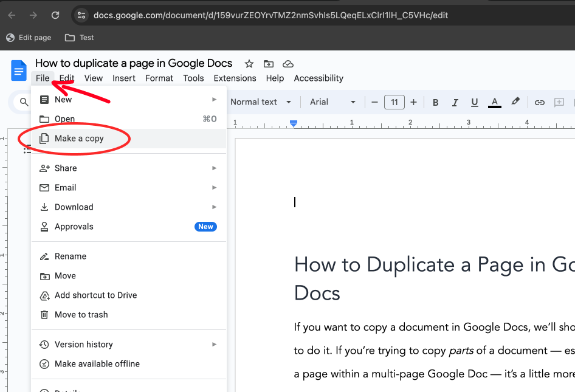Check the cloud save status icon
Viewport: 575px width, 392px height.
click(288, 64)
